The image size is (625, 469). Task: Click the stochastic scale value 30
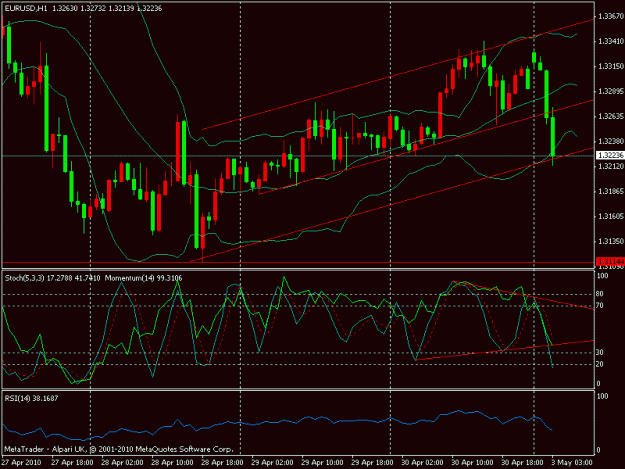click(x=601, y=352)
